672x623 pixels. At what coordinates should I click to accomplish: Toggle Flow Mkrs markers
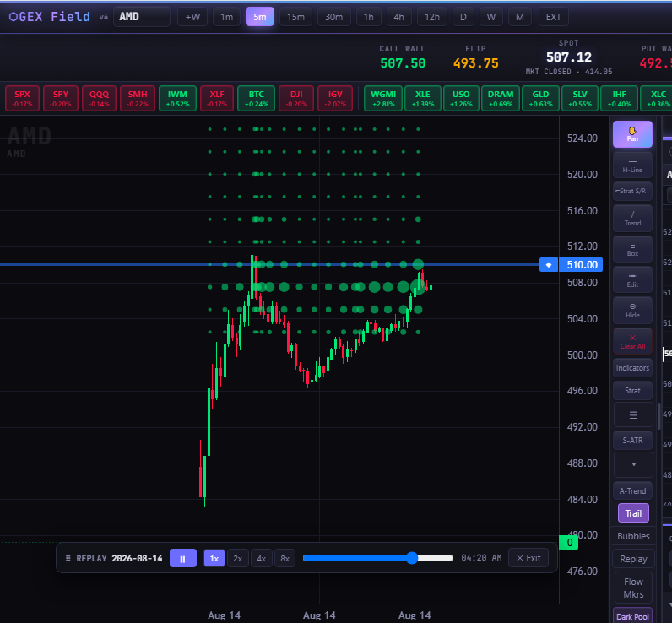tap(633, 588)
